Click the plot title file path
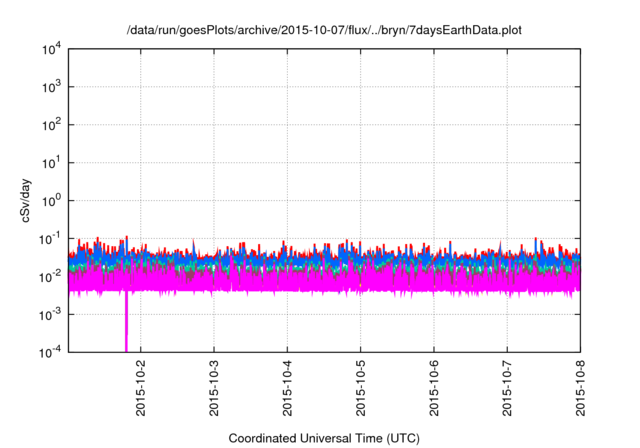Image resolution: width=640 pixels, height=448 pixels. pyautogui.click(x=324, y=30)
